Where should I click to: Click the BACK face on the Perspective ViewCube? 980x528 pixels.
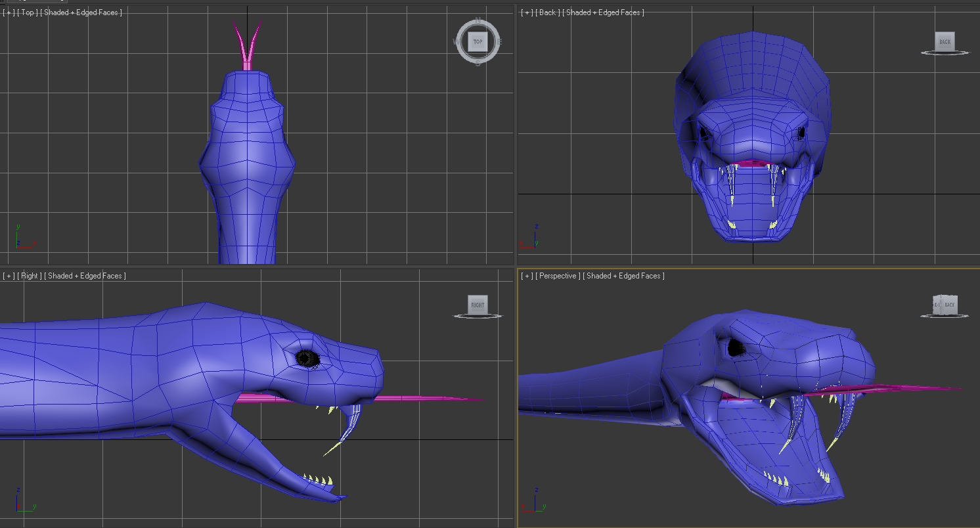pos(950,305)
